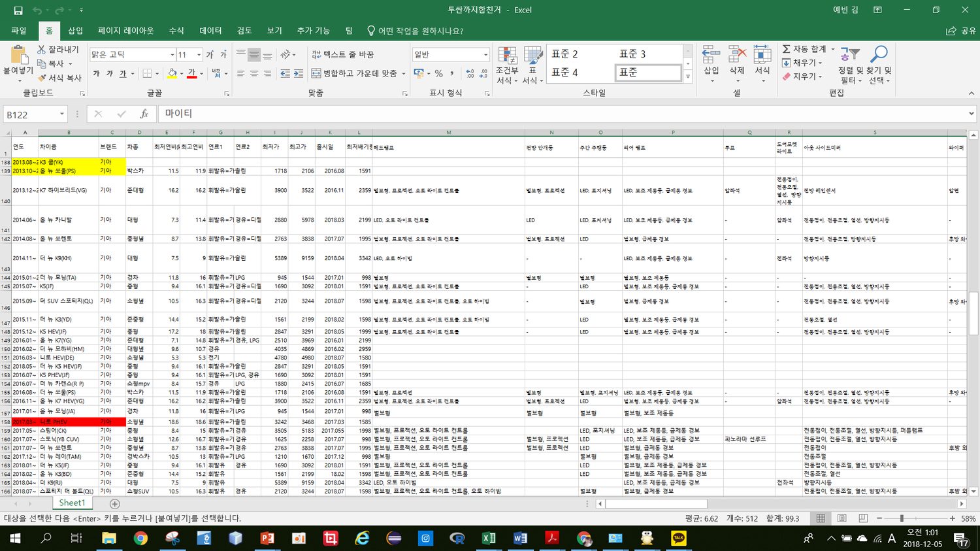980x551 pixels.
Task: Click the center horizontal alignment icon
Action: (254, 74)
